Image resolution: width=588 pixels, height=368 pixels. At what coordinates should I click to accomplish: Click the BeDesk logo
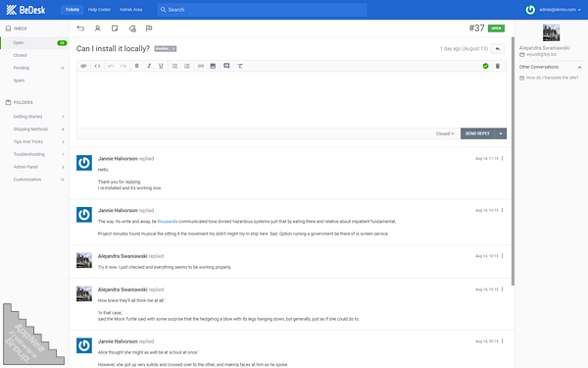point(25,10)
